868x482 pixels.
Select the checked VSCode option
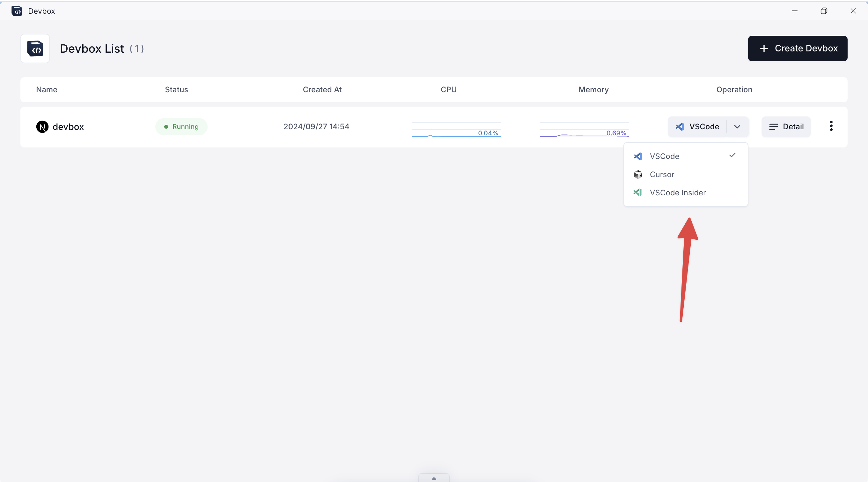point(665,156)
